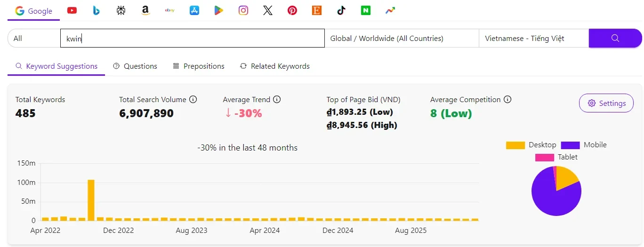
Task: Select the Etsy icon
Action: 317,10
